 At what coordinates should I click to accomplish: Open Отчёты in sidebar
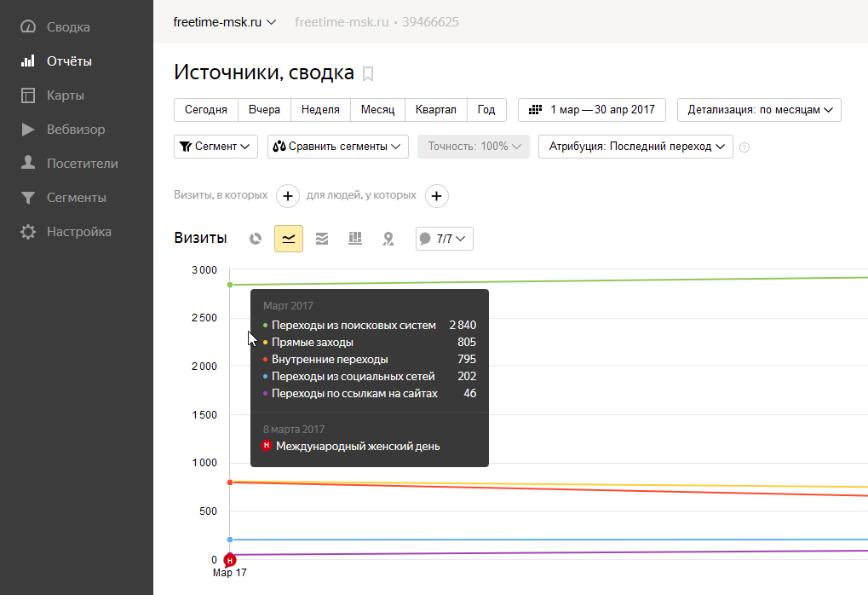(69, 61)
